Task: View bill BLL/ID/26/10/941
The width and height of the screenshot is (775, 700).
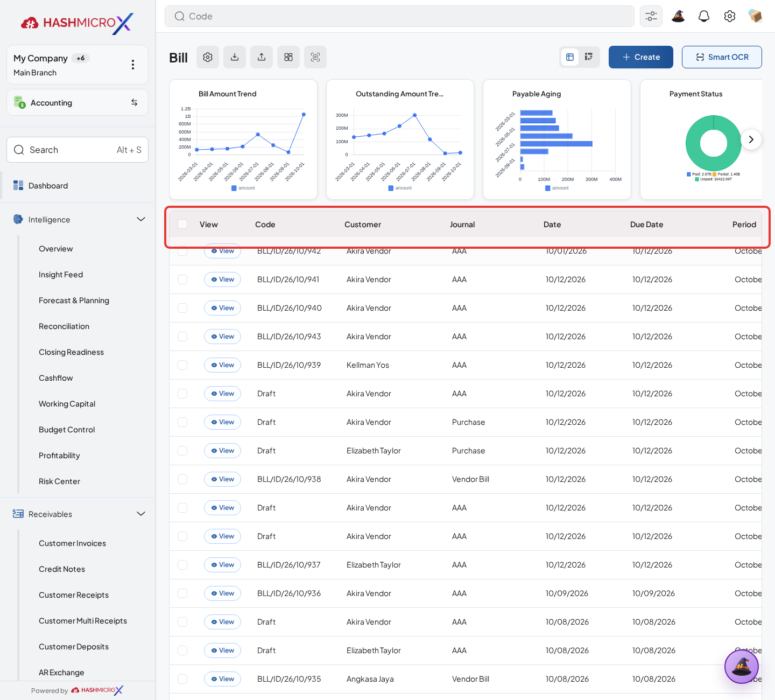Action: (222, 279)
